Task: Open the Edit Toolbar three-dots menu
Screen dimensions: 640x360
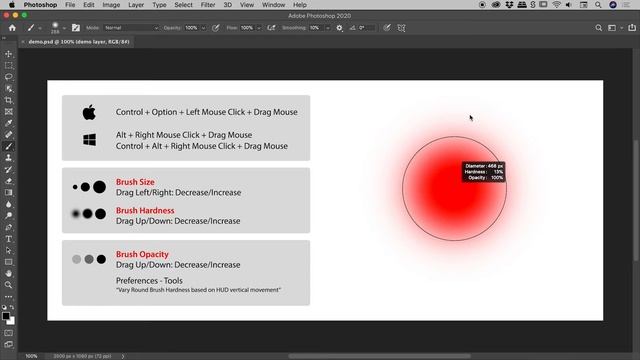Action: 9,297
